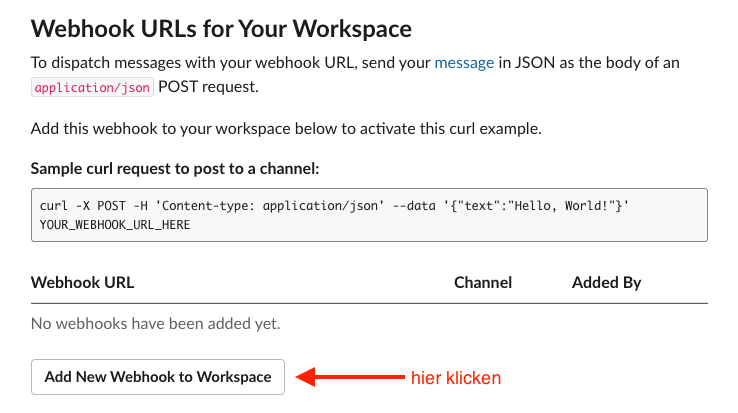Select the Channel column header
This screenshot has width=738, height=413.
coord(482,283)
